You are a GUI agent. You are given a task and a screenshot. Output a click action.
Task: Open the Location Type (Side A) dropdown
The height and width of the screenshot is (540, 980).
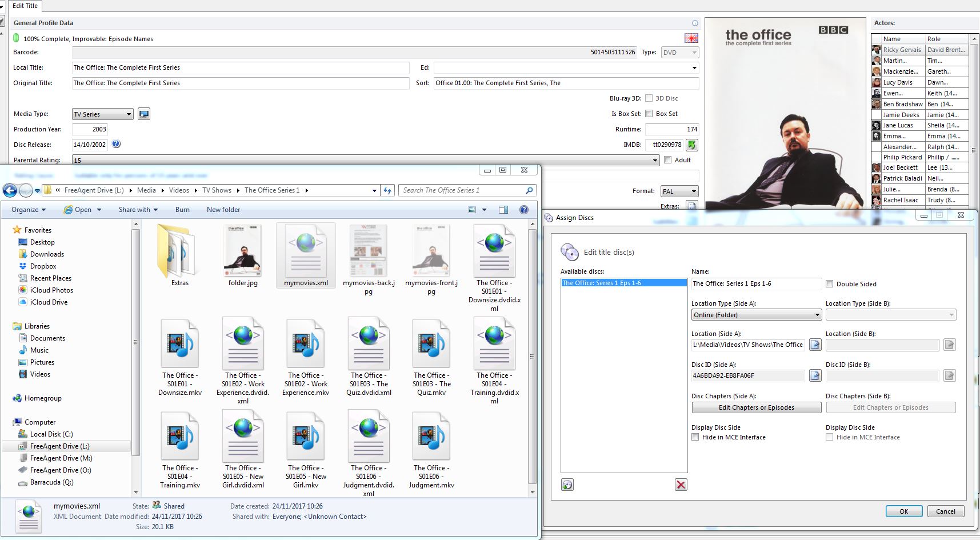point(756,315)
